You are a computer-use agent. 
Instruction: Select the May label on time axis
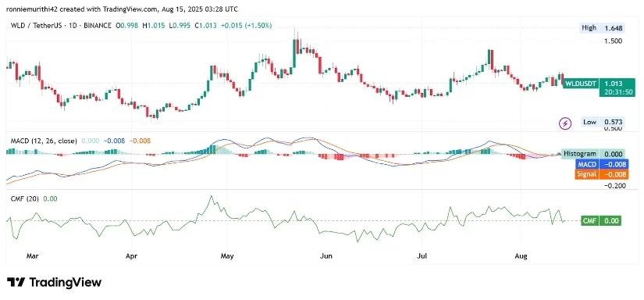point(226,256)
